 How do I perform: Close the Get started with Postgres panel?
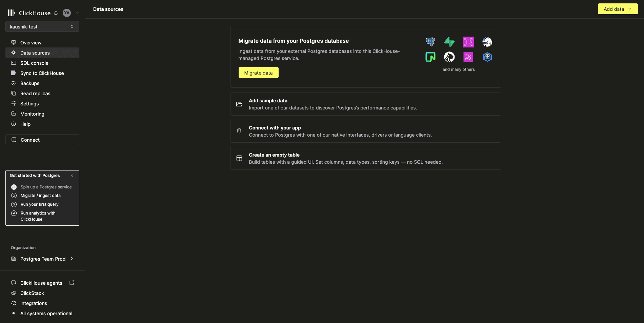[x=72, y=176]
